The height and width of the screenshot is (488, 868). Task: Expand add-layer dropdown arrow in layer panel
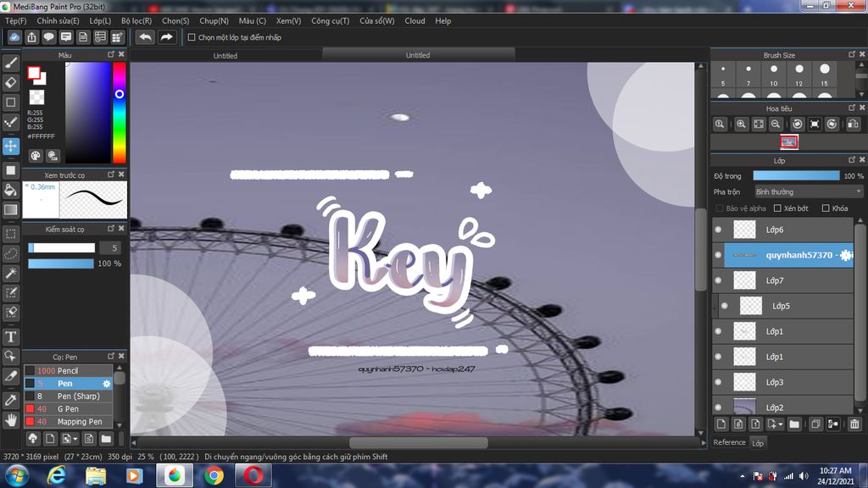pos(781,424)
